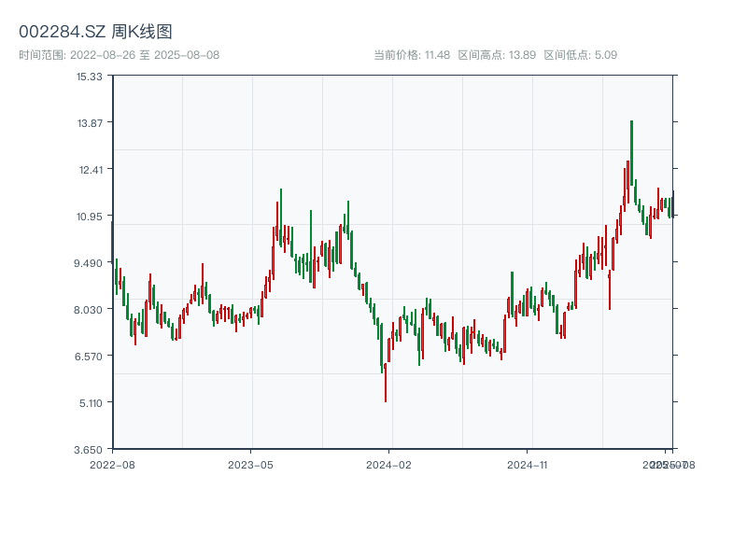Click the y-axis label 3.650
747x560 pixels.
88,450
